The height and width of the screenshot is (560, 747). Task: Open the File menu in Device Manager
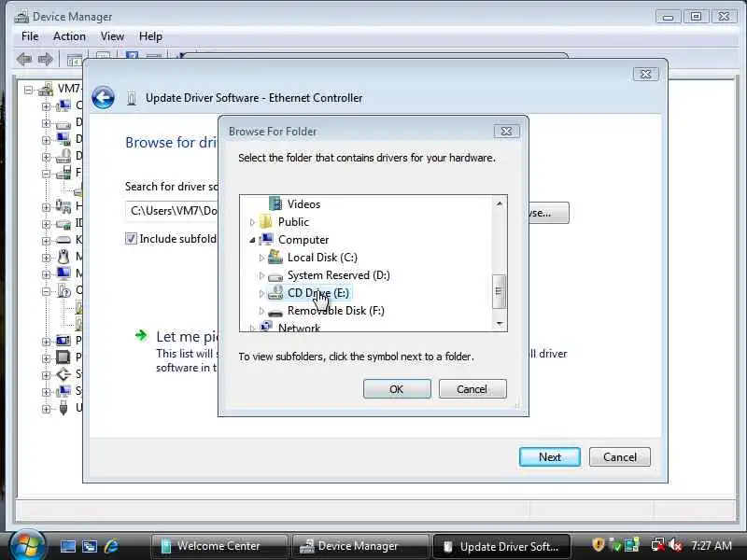tap(30, 36)
